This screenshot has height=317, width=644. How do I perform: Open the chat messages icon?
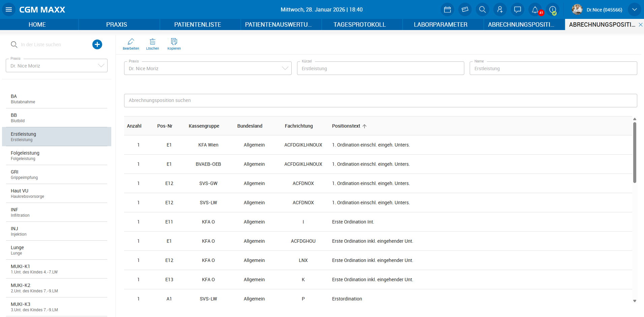click(x=517, y=9)
